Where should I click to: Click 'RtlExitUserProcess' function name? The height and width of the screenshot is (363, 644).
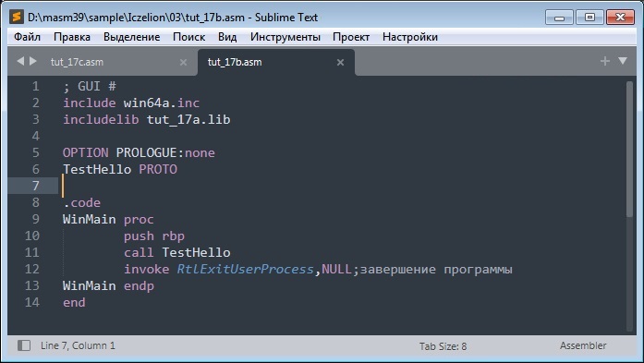[x=245, y=270]
